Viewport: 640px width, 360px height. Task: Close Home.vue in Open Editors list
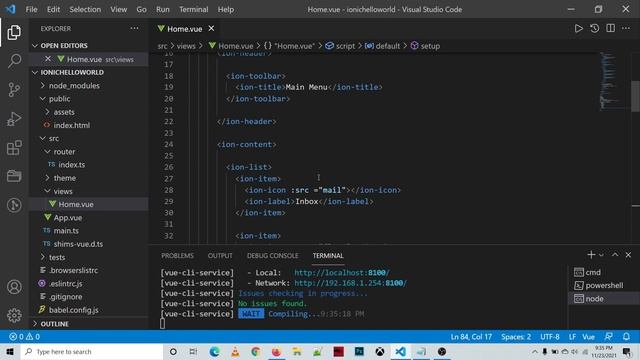tap(48, 59)
